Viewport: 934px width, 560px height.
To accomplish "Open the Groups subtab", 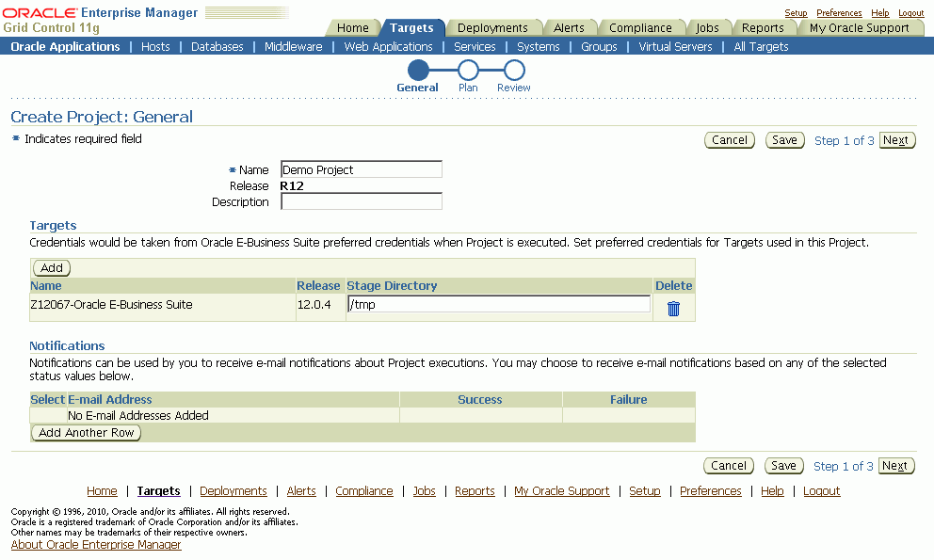I will click(599, 46).
